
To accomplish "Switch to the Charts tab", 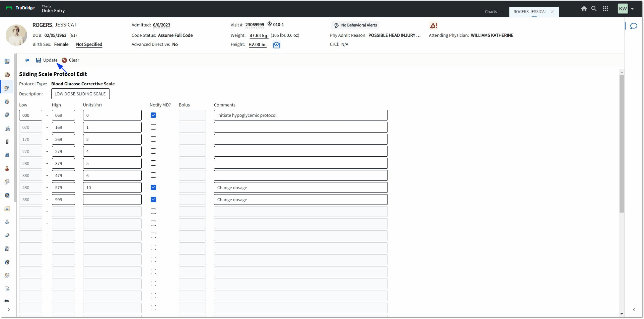I will 491,12.
